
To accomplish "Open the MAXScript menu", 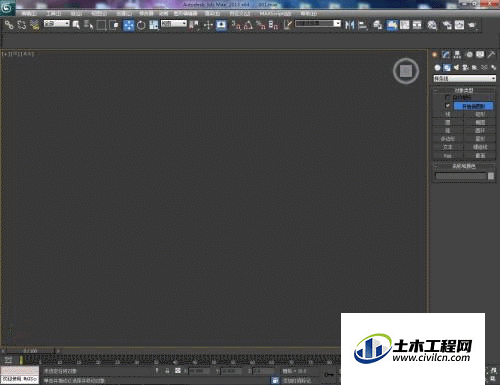I will 275,14.
